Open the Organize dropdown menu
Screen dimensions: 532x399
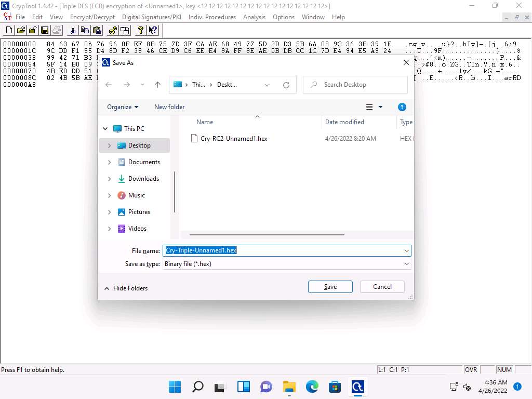coord(123,107)
